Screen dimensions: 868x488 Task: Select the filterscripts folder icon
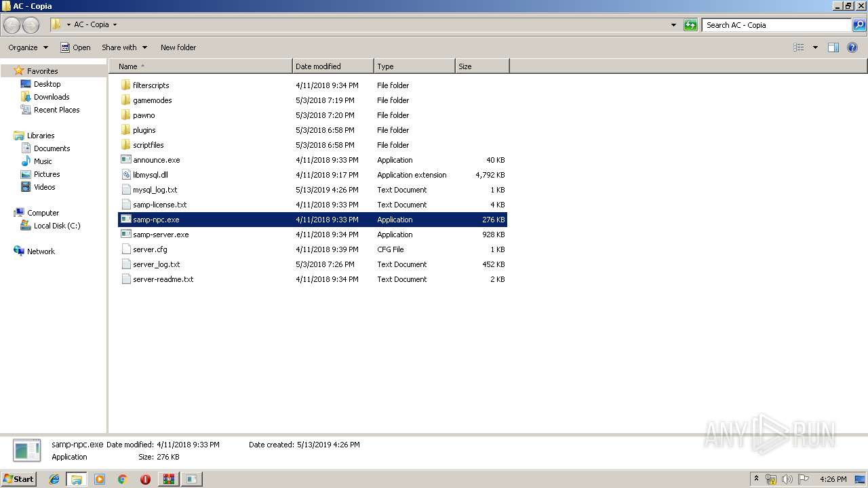[125, 85]
